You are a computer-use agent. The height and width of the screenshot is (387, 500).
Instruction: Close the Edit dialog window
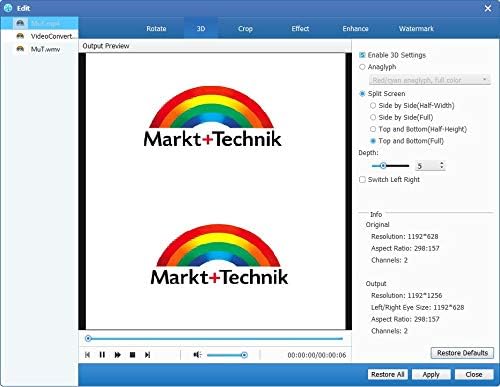click(x=488, y=8)
